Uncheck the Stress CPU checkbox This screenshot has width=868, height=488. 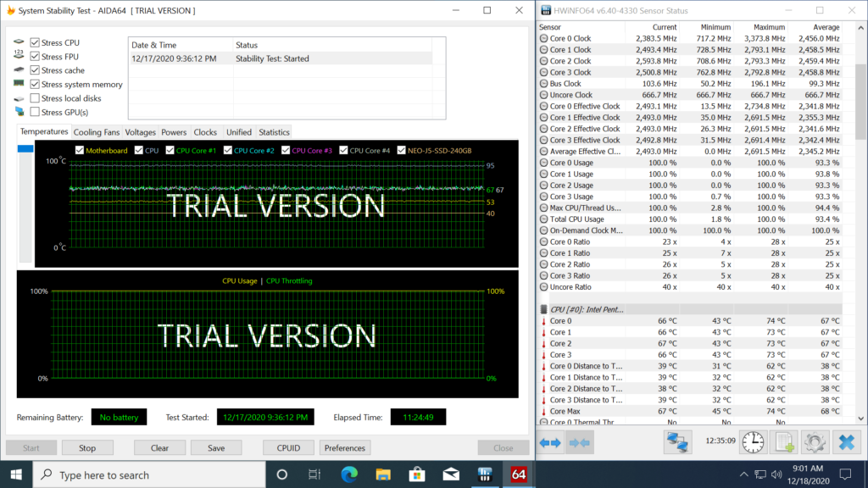click(35, 42)
